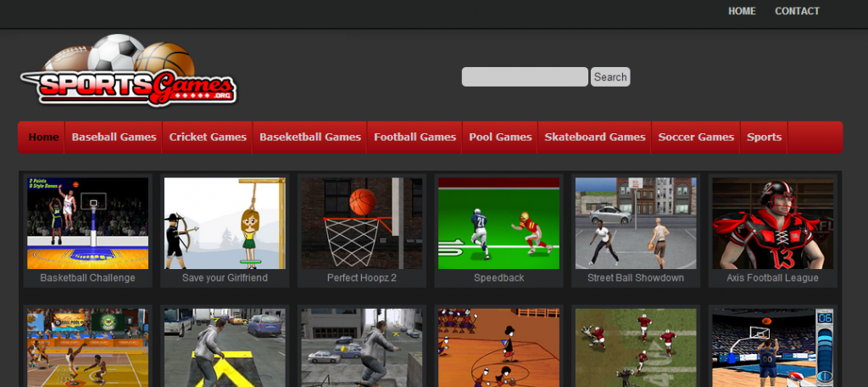Click the Street Ball Showdown title link
Viewport: 868px width, 387px height.
(x=636, y=278)
